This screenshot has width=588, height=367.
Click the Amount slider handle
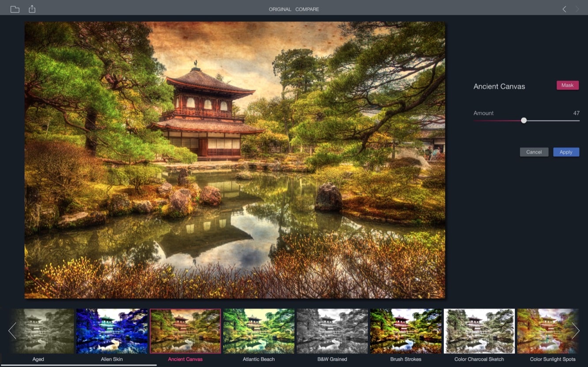coord(524,120)
